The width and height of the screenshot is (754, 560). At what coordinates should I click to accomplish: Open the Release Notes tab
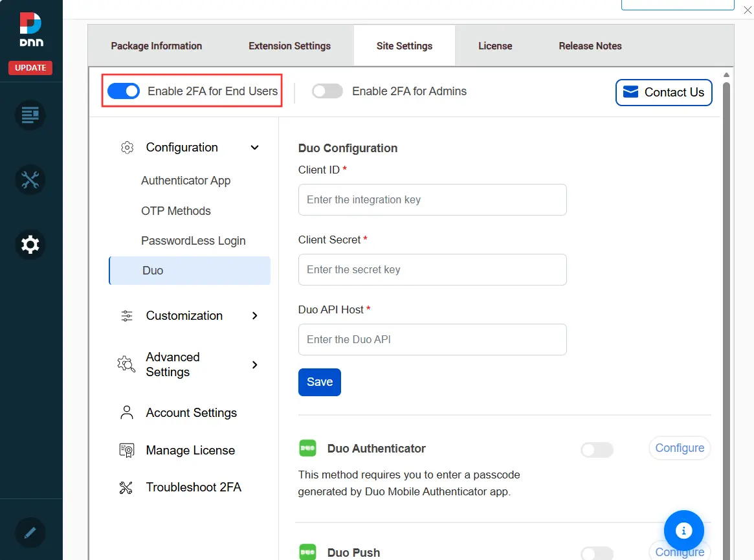[590, 46]
